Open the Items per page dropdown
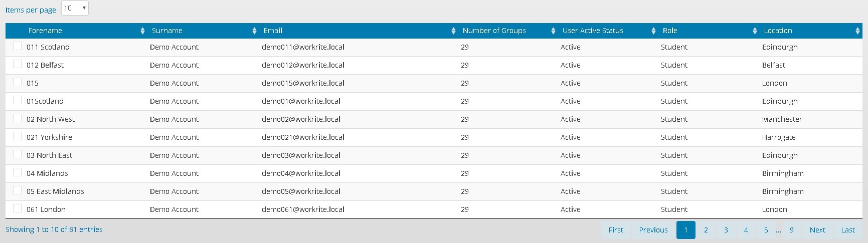Screen dimensions: 868x243 75,8
